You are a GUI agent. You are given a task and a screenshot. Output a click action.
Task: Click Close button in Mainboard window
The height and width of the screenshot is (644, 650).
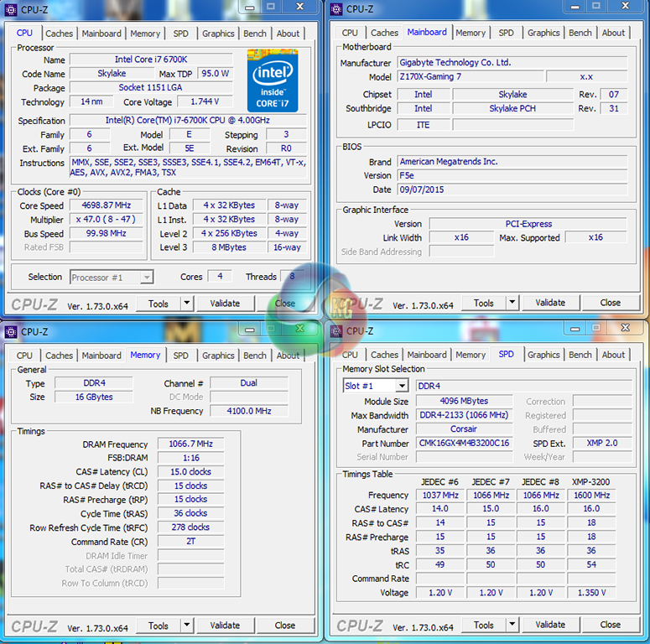click(611, 303)
